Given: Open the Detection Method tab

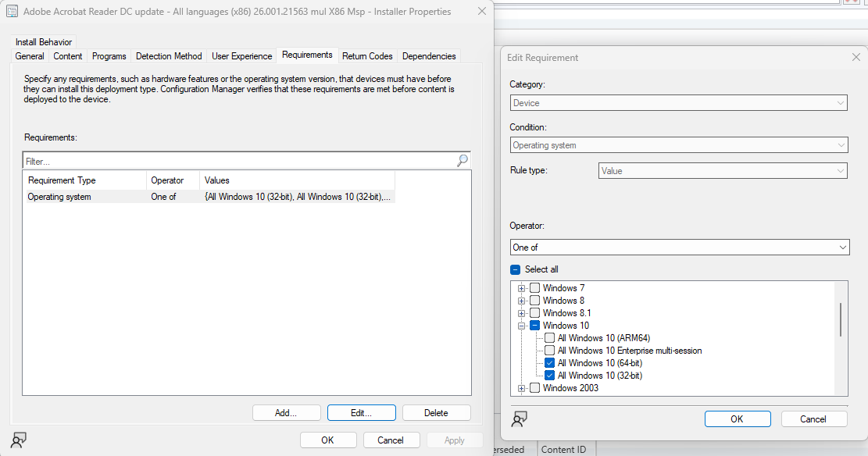Looking at the screenshot, I should coord(169,56).
